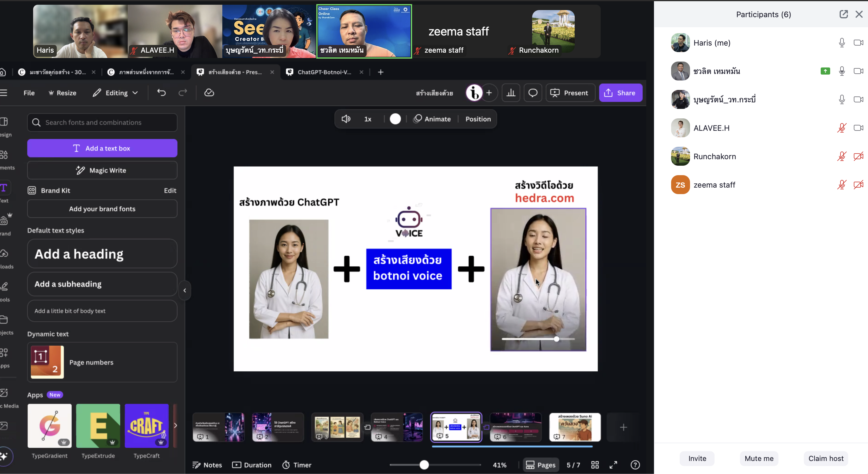This screenshot has width=868, height=474.
Task: Pop out the Participants panel
Action: coord(843,14)
